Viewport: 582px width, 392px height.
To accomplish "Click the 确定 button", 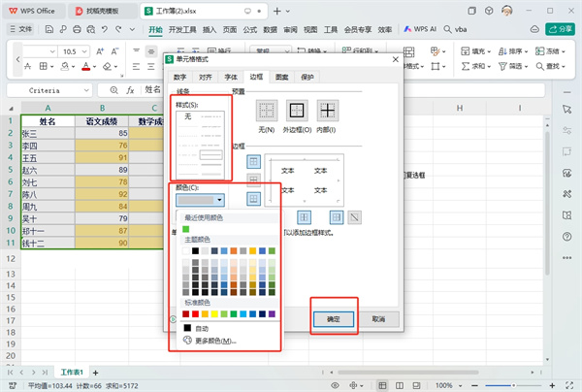I will (333, 318).
